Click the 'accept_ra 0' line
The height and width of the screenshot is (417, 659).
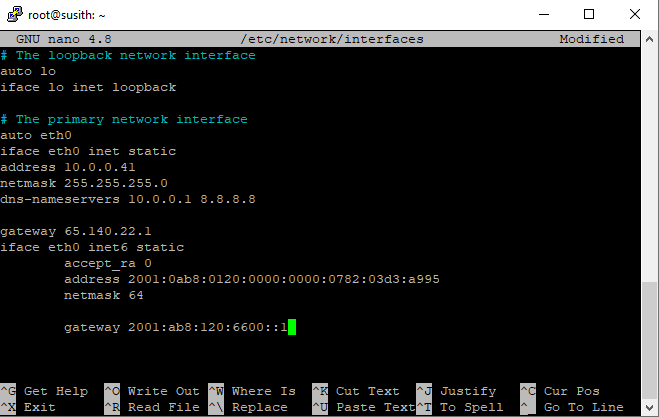pyautogui.click(x=108, y=263)
